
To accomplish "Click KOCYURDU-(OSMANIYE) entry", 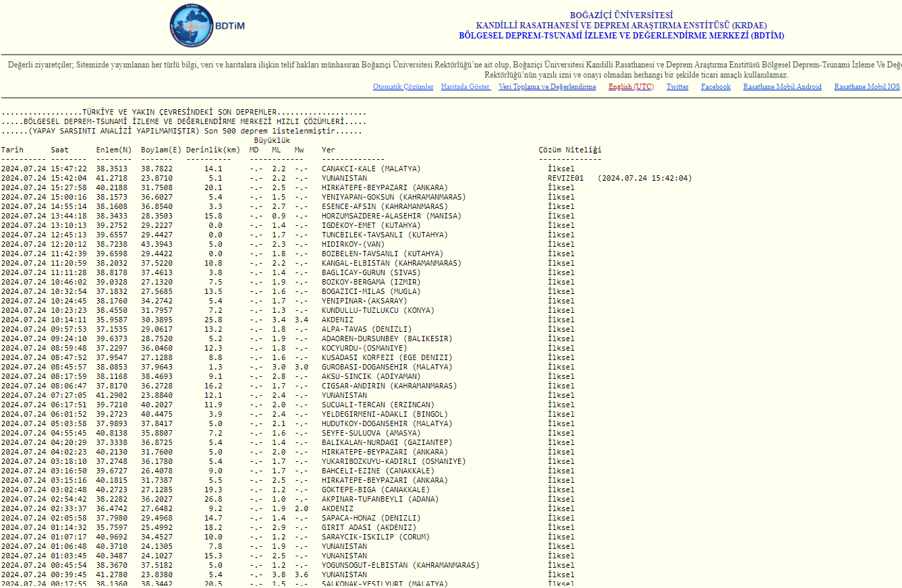I will [364, 348].
